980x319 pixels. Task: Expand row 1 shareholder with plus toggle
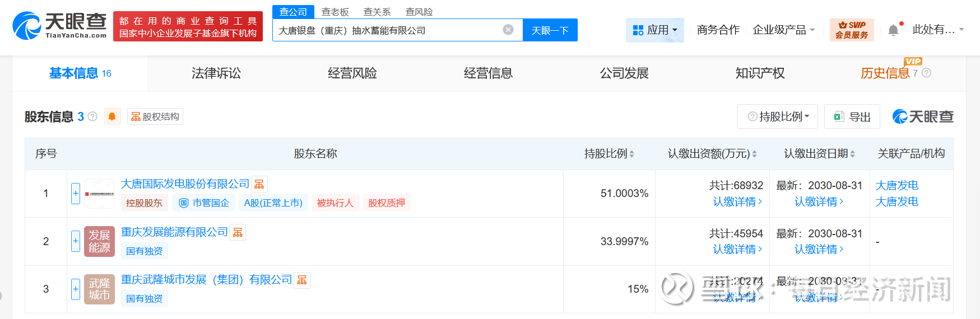76,194
